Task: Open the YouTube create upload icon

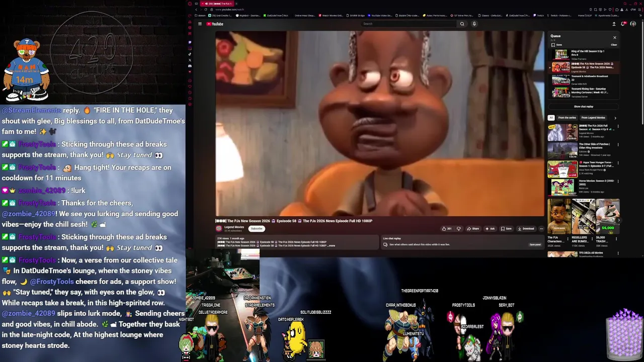Action: click(614, 24)
